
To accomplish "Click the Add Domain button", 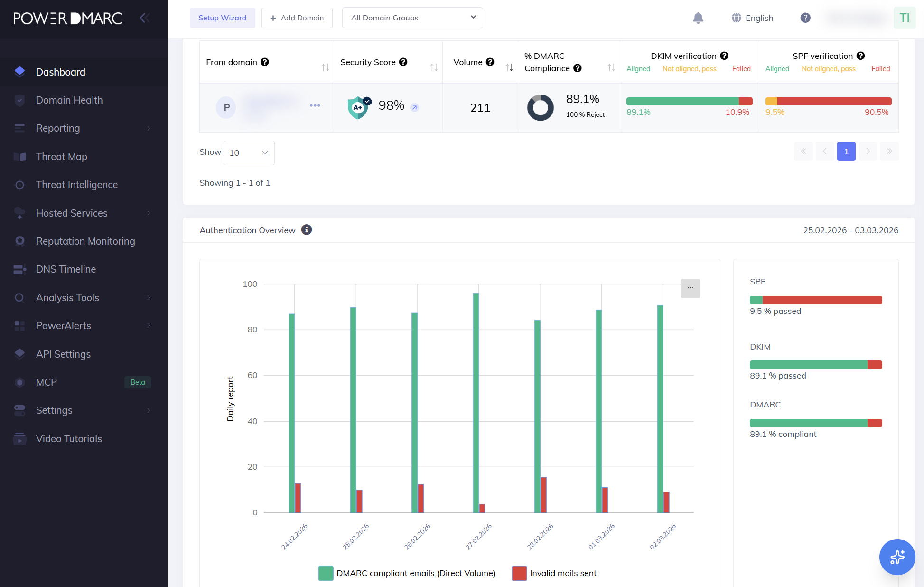I will point(297,18).
